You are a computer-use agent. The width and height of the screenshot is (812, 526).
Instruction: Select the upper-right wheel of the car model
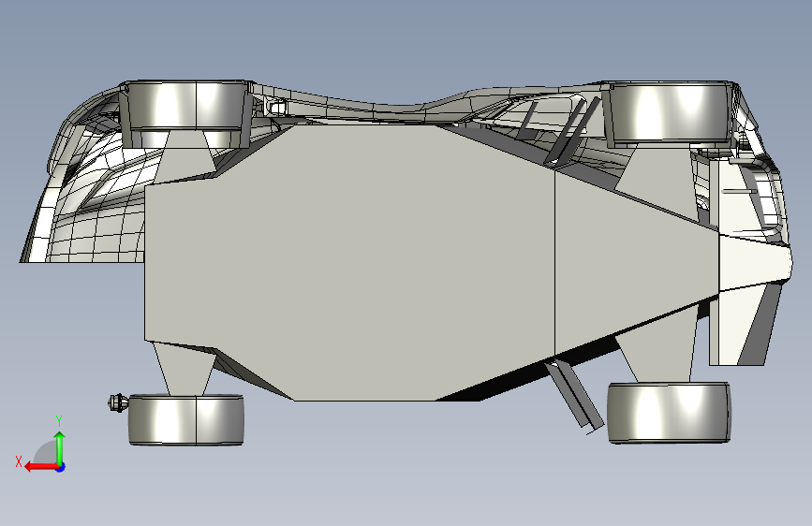click(669, 111)
